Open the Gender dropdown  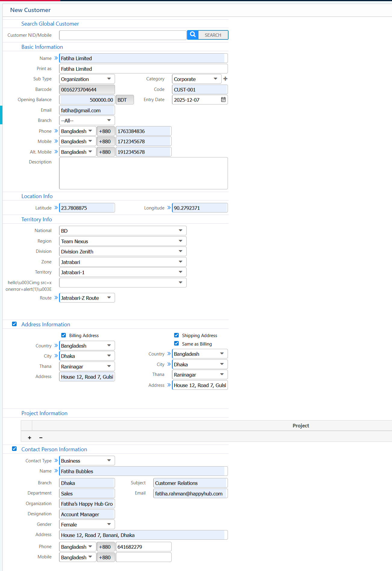pyautogui.click(x=87, y=524)
